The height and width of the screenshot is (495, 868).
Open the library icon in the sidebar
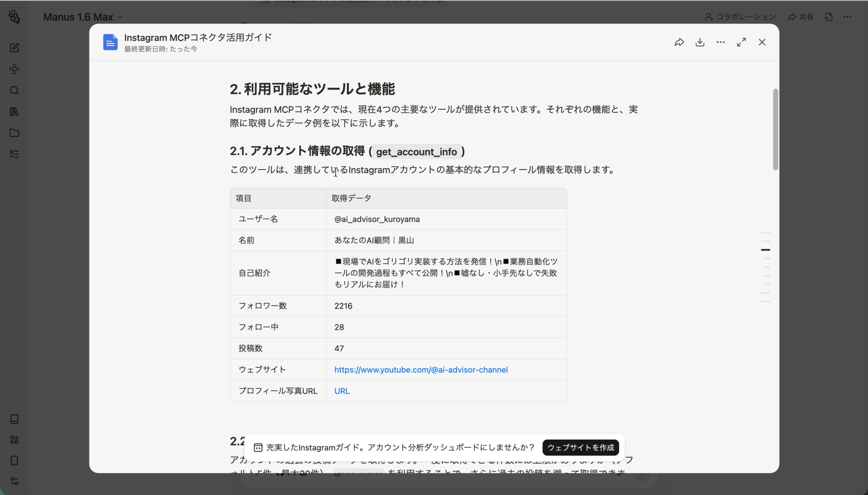point(14,112)
